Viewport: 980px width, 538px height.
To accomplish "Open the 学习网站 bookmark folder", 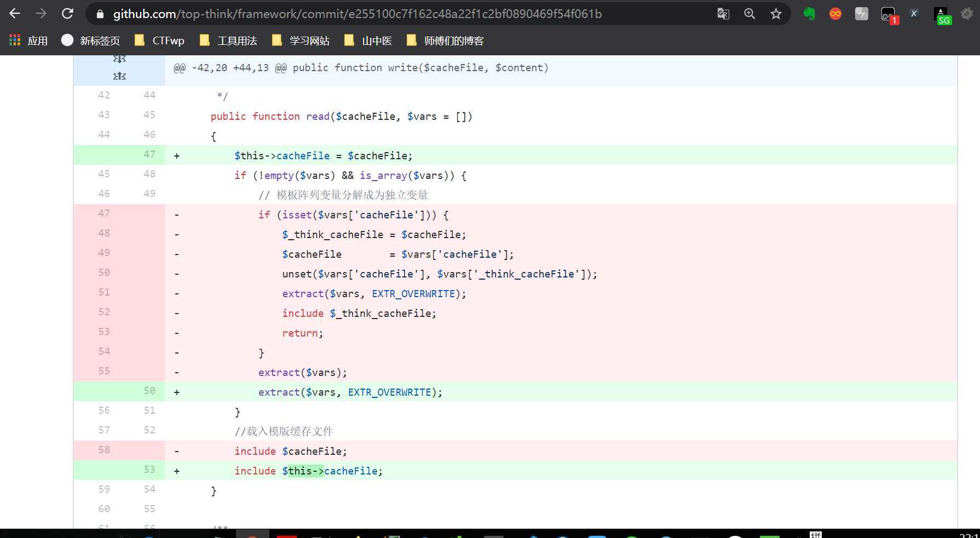I will click(301, 41).
